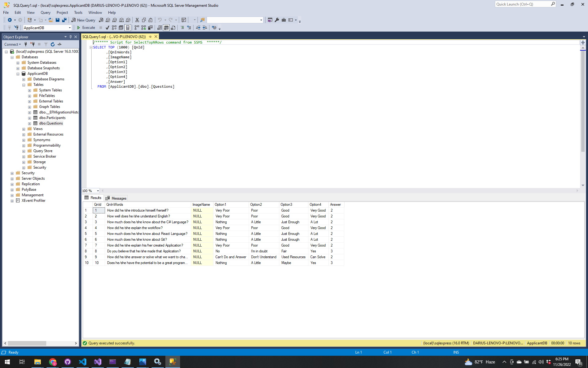Pin the Object Explorer panel
Image resolution: width=588 pixels, height=368 pixels.
70,37
